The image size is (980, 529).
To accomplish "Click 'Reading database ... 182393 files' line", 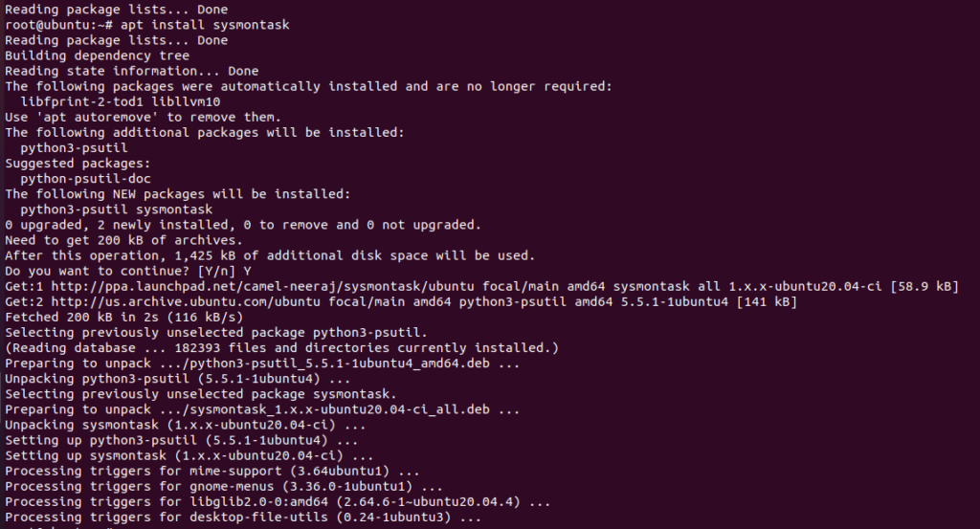I will tap(282, 348).
